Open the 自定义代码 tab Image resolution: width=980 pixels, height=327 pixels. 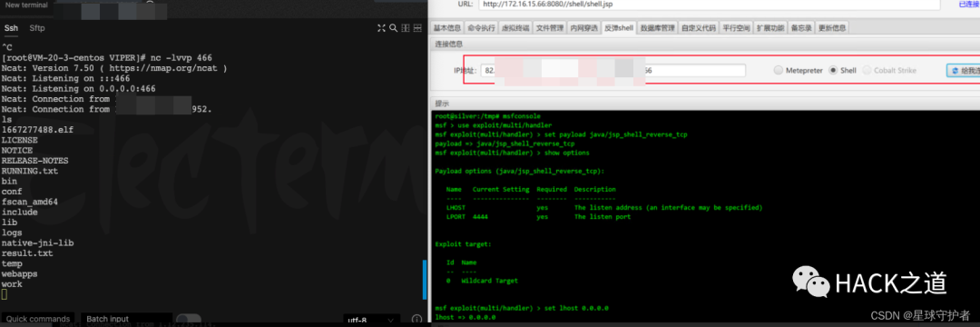[699, 27]
